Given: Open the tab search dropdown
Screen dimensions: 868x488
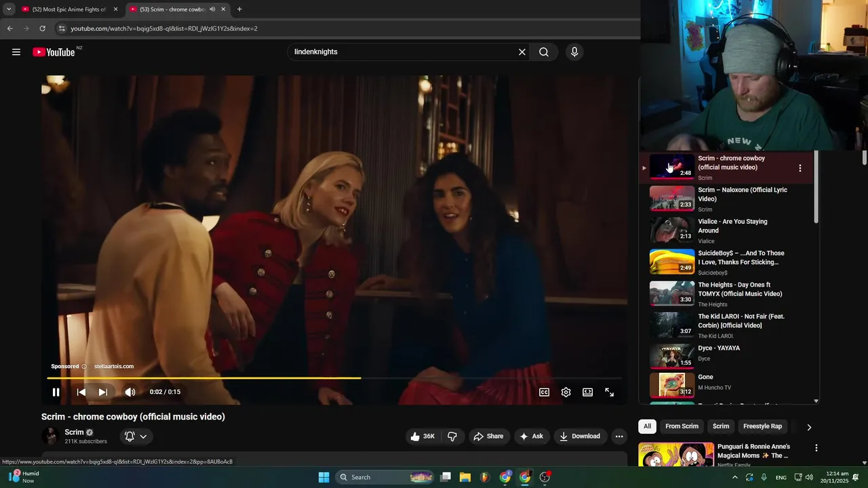Looking at the screenshot, I should click(9, 9).
